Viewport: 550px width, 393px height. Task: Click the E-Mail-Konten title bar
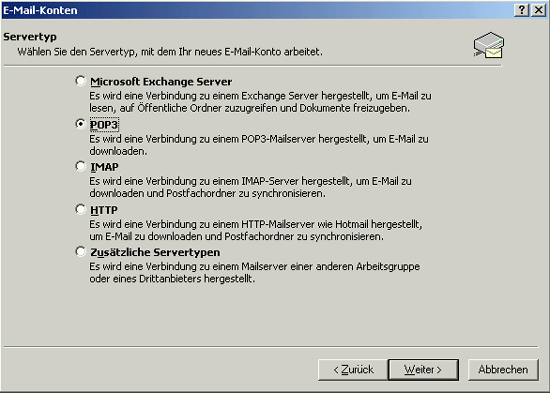point(257,10)
